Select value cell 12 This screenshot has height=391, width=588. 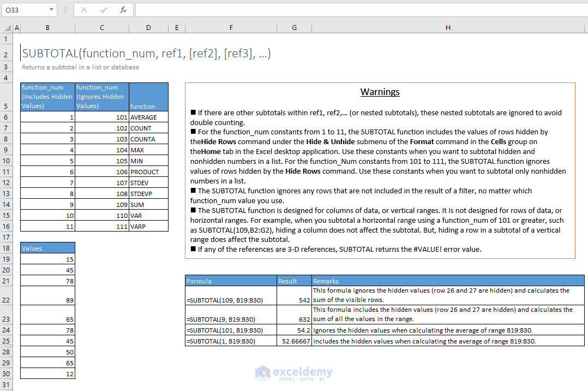pyautogui.click(x=47, y=374)
